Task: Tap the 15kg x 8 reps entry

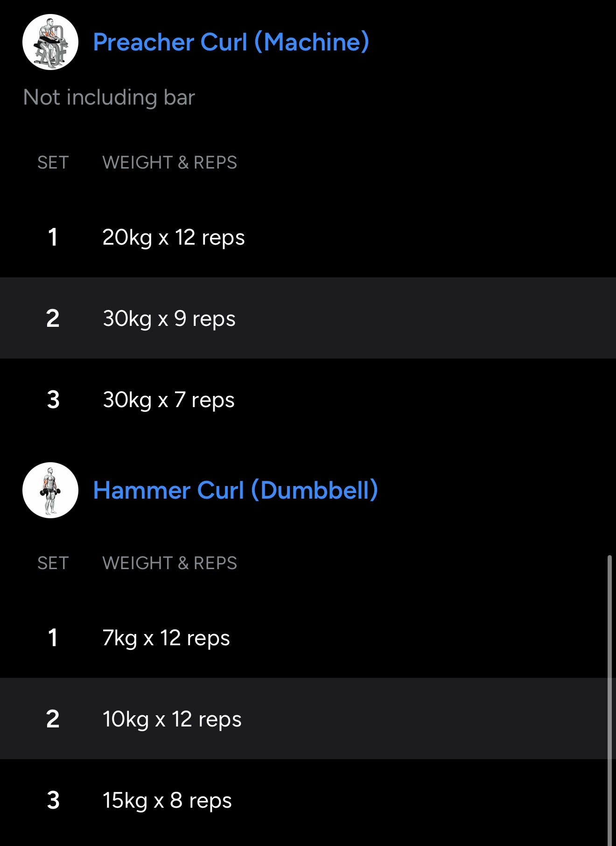Action: 167,800
